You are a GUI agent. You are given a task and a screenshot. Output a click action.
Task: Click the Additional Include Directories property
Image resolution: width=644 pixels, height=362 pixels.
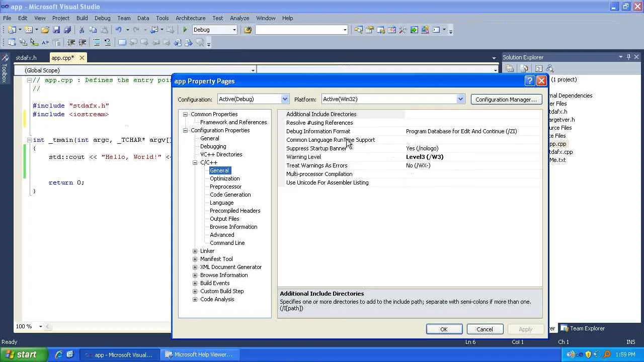410,114
